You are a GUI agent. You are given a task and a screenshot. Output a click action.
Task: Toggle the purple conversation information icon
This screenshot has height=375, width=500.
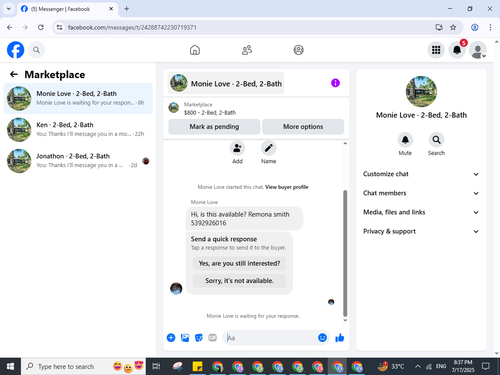pos(335,83)
